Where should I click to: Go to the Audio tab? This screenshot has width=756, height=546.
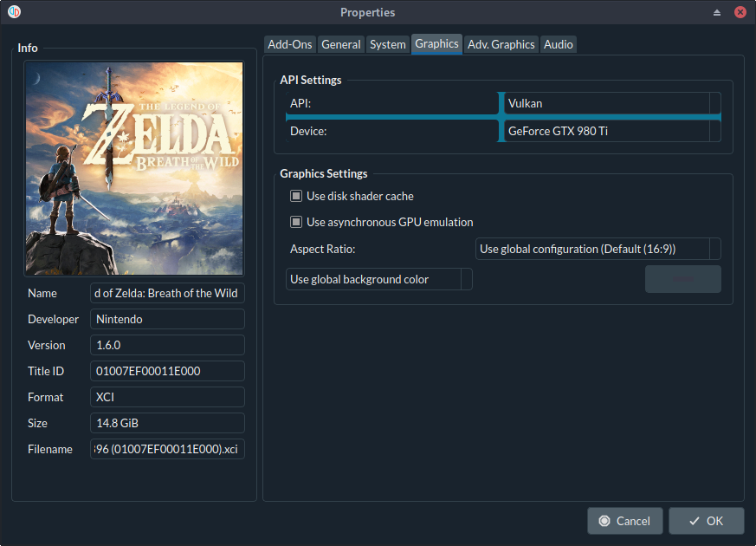tap(558, 44)
